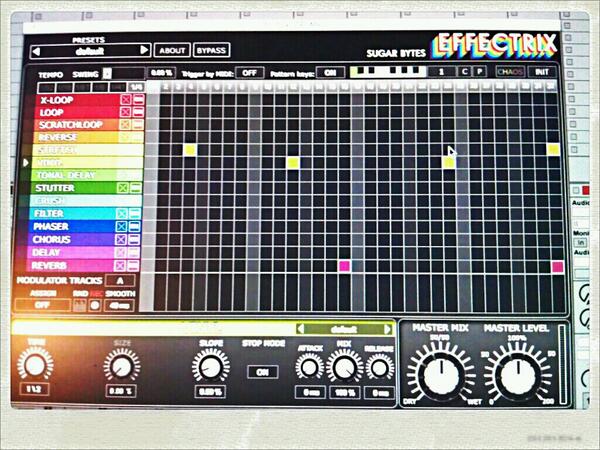Viewport: 600px width, 450px height.
Task: Click the bar icon on LOOP track
Action: click(138, 112)
